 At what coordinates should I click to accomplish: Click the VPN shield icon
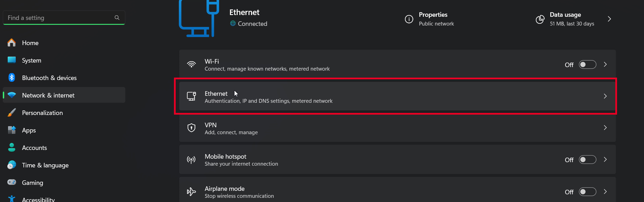pos(191,128)
